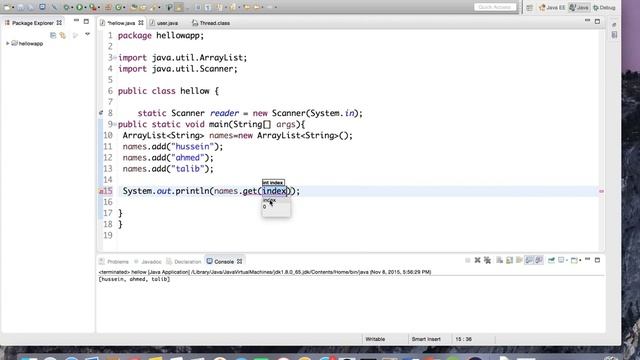This screenshot has width=640, height=360.
Task: Minimize the Package Explorer view
Action: coord(76,21)
